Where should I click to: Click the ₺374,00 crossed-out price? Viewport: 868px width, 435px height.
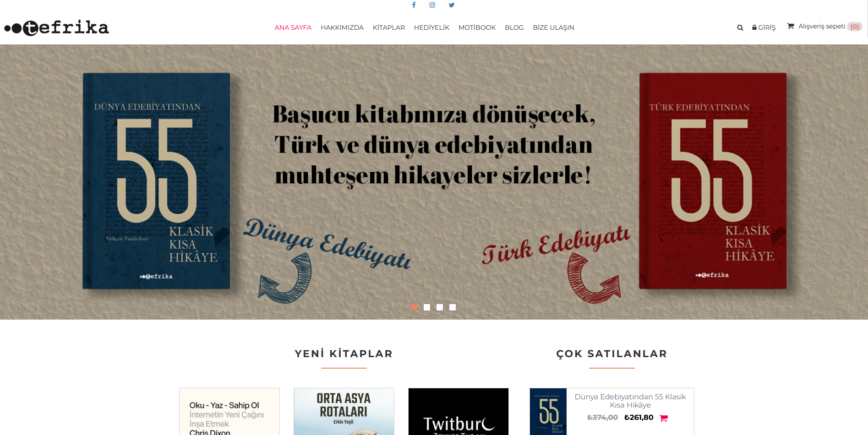click(x=602, y=418)
